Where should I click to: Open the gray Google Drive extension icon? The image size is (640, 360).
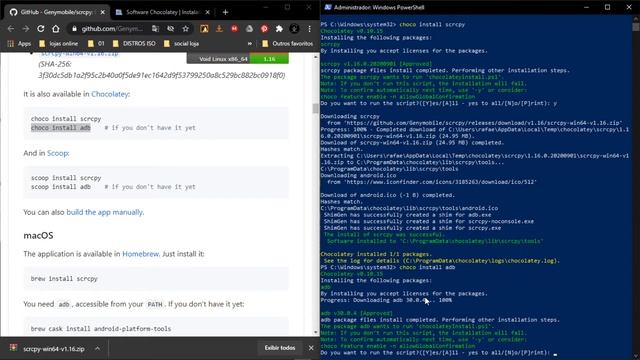point(249,29)
